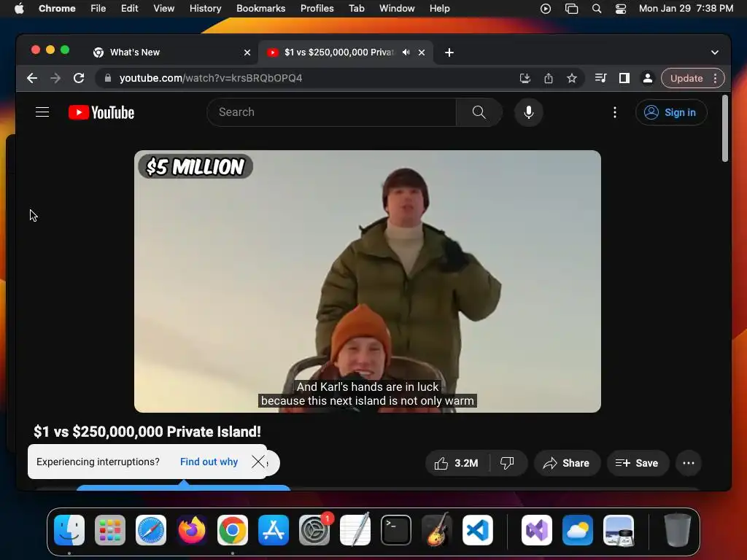Launch Firefox from the Dock
Image resolution: width=747 pixels, height=560 pixels.
192,530
